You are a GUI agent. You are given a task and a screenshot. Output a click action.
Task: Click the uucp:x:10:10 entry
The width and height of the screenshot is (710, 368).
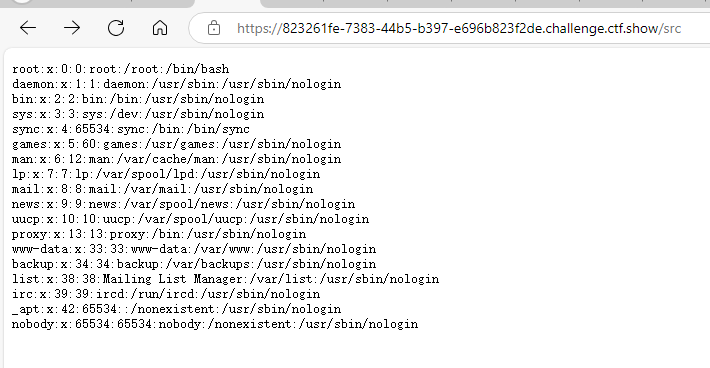tap(191, 219)
